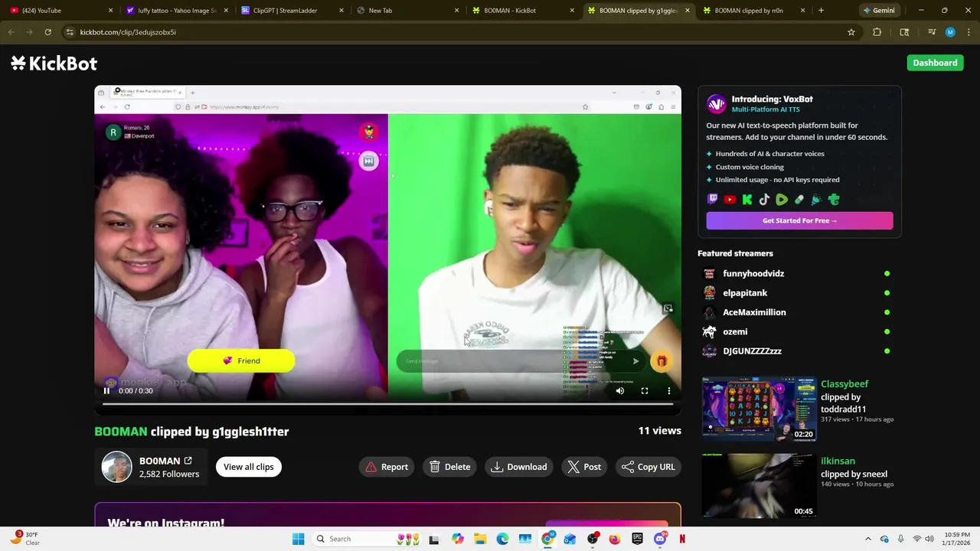Image resolution: width=980 pixels, height=551 pixels.
Task: Open the Rumble platform icon in the VoxBot card
Action: [x=782, y=200]
